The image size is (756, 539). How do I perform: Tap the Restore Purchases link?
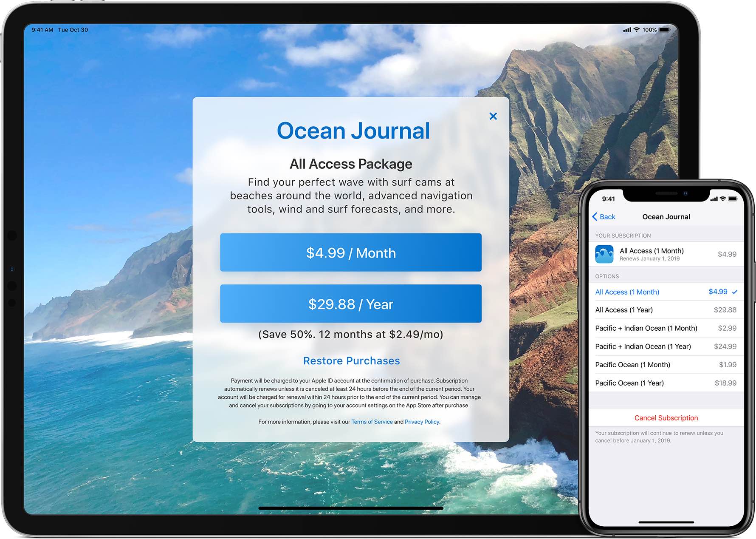tap(351, 360)
